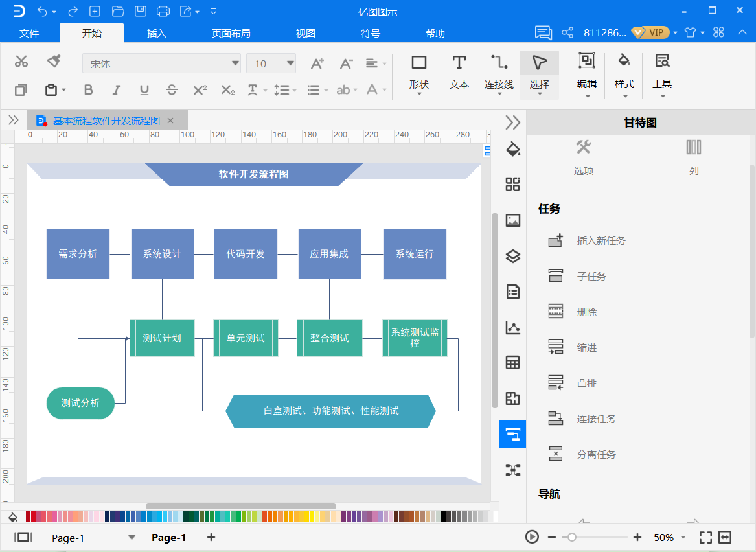Select the 测试分析 oval shape in diagram

tap(80, 403)
